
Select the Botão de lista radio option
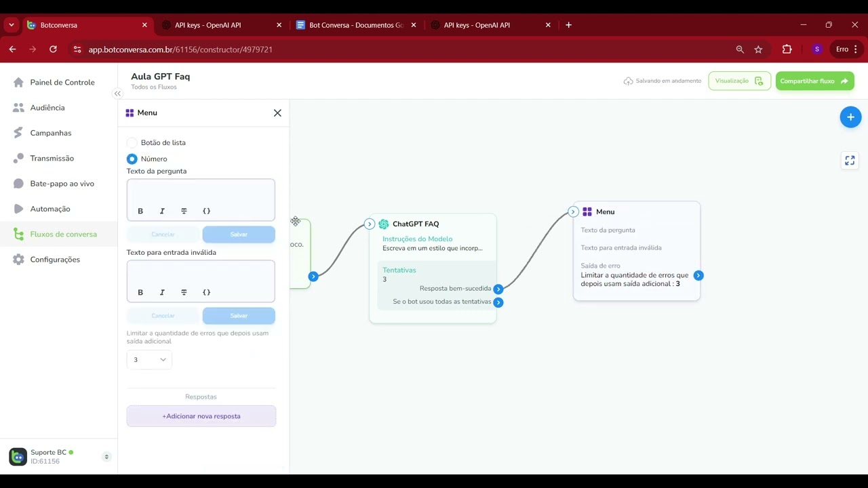point(132,143)
